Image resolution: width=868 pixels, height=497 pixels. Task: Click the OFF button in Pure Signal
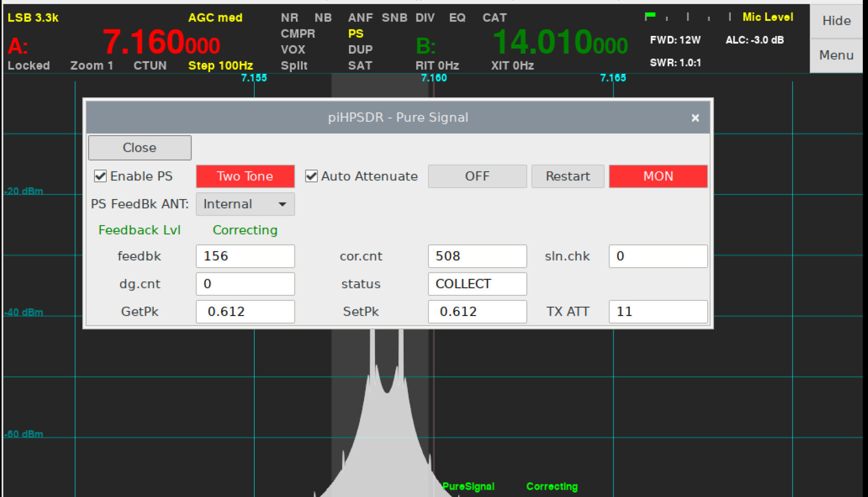[x=477, y=176]
